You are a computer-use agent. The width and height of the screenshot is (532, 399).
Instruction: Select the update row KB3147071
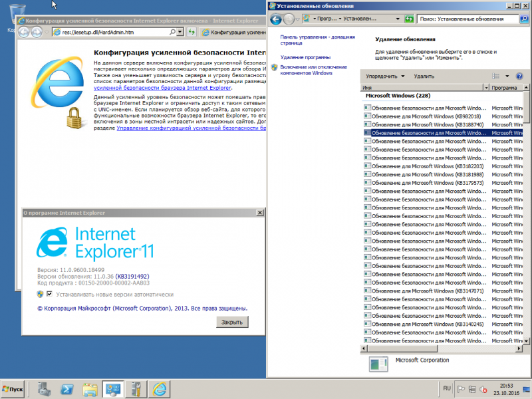(443, 291)
